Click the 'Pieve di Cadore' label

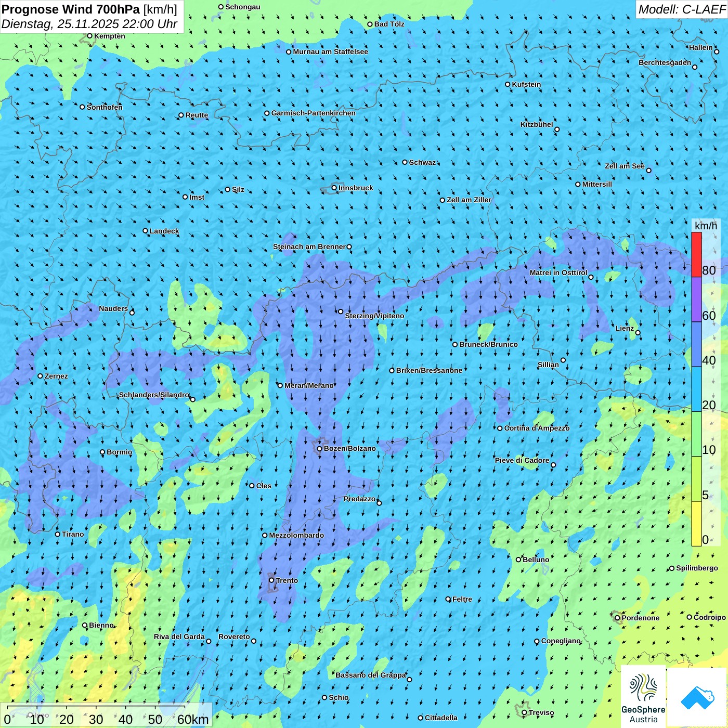(x=522, y=460)
